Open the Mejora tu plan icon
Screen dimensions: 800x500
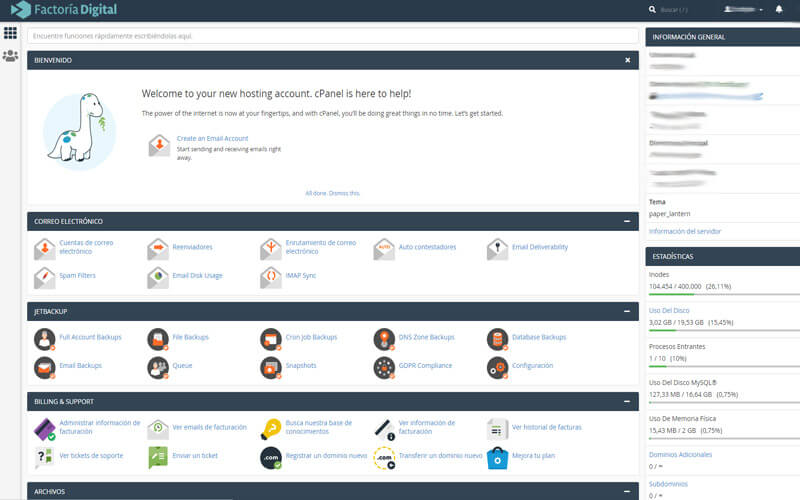(497, 458)
